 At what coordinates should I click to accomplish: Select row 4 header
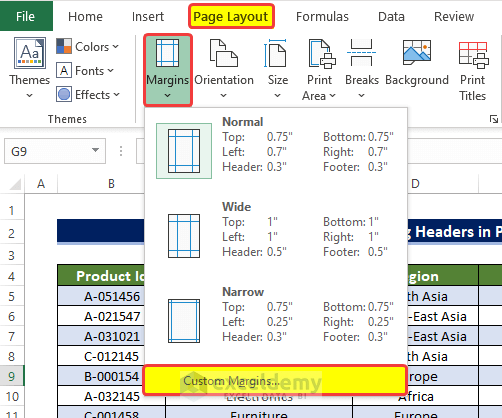pos(12,276)
